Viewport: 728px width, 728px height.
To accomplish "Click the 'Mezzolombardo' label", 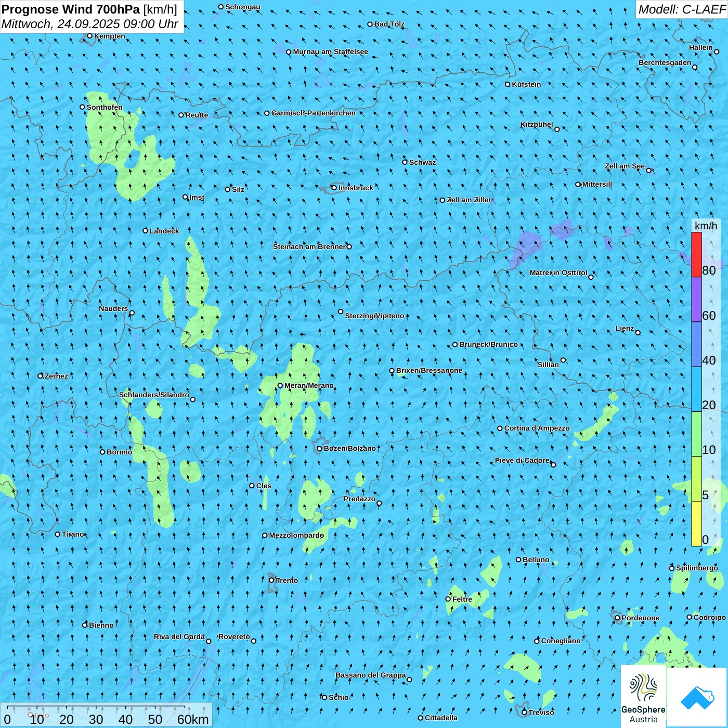I will point(296,535).
